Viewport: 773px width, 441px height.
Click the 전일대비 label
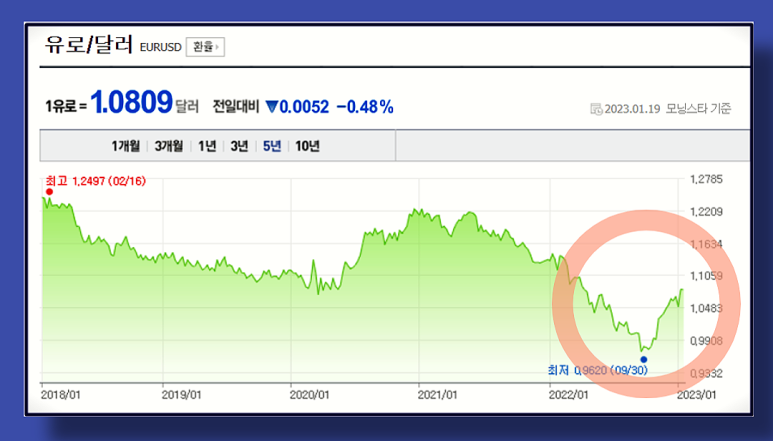click(x=236, y=106)
